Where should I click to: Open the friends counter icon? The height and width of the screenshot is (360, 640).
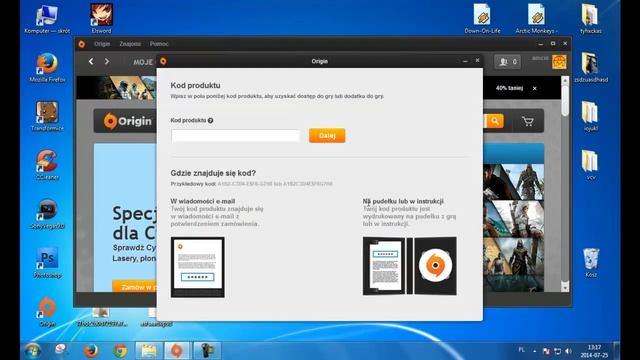[507, 62]
